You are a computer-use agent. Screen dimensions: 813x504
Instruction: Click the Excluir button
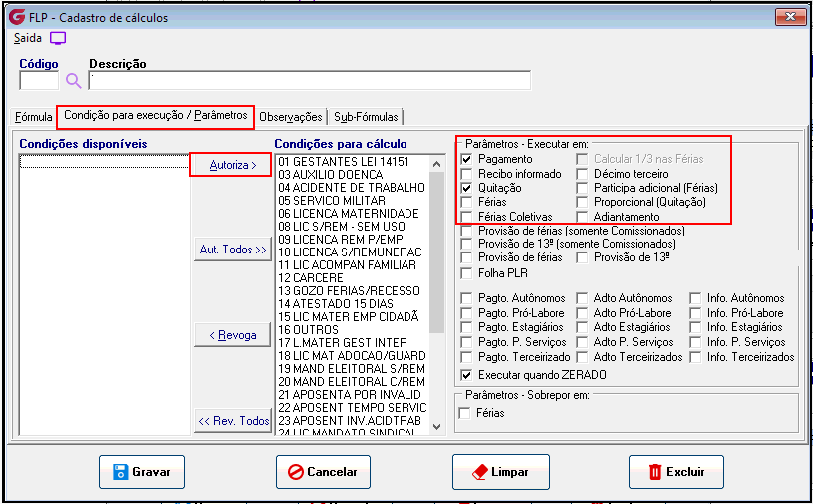coord(676,472)
